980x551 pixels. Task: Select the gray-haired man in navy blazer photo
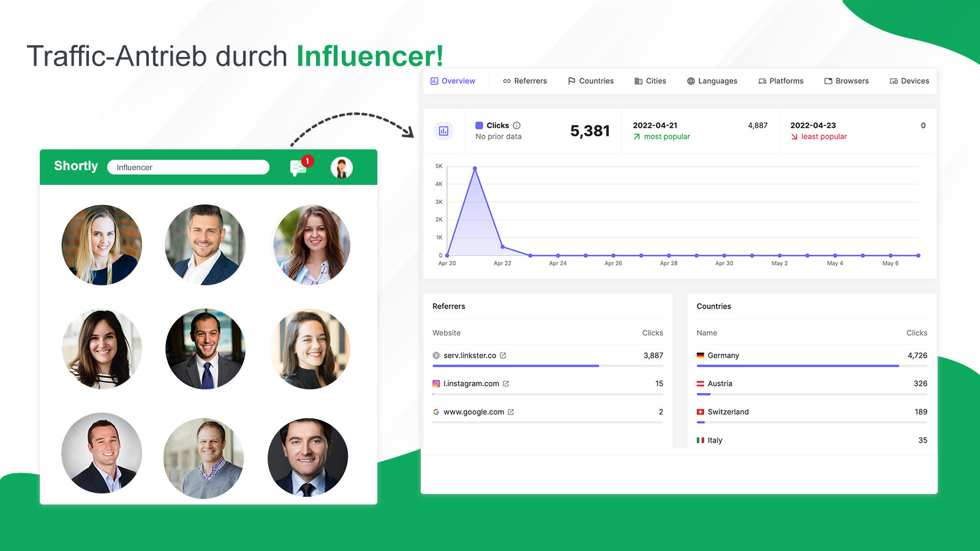[205, 245]
